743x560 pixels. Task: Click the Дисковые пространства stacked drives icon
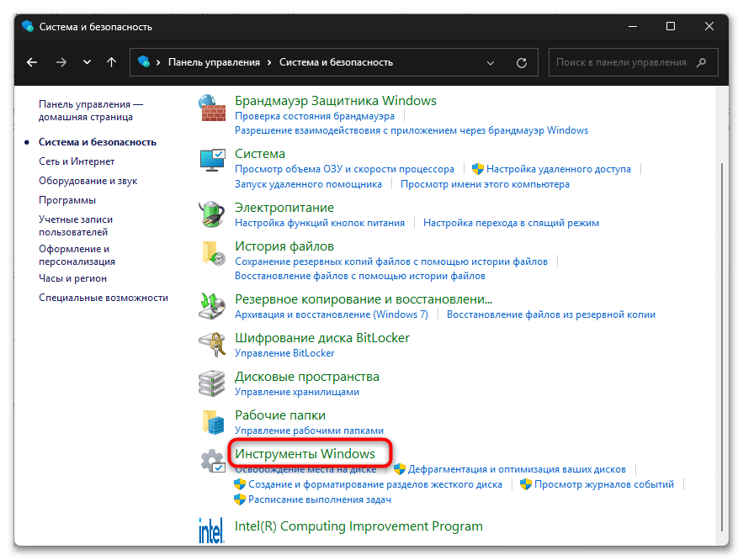212,383
